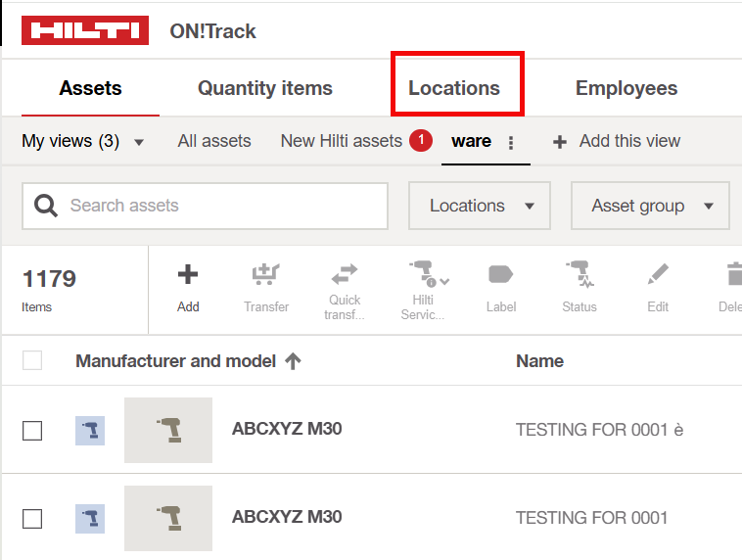
Task: Open the three-dot menu beside ware view
Action: (510, 143)
